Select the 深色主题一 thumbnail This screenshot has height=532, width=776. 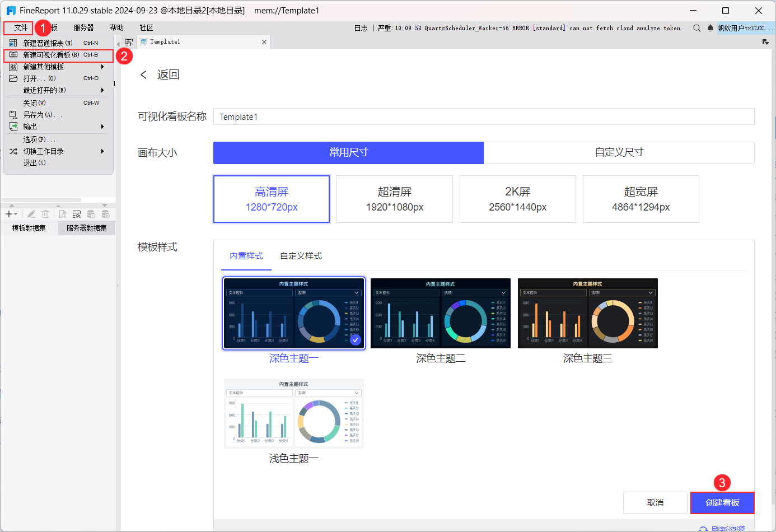pos(294,313)
